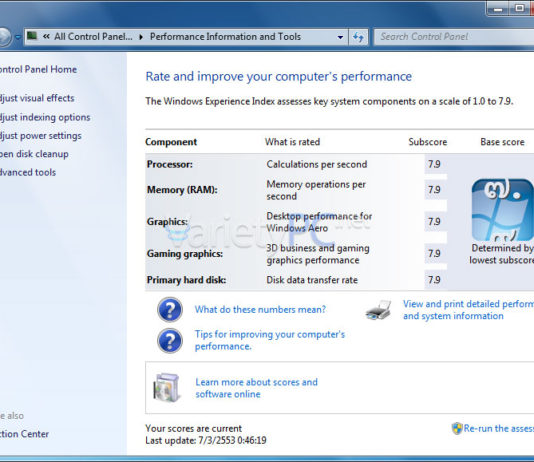Click the Processor row label
Viewport: 534px width, 462px height.
(x=170, y=164)
